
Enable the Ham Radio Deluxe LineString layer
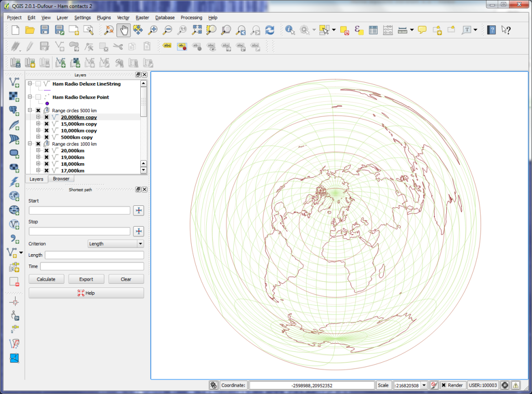point(38,84)
